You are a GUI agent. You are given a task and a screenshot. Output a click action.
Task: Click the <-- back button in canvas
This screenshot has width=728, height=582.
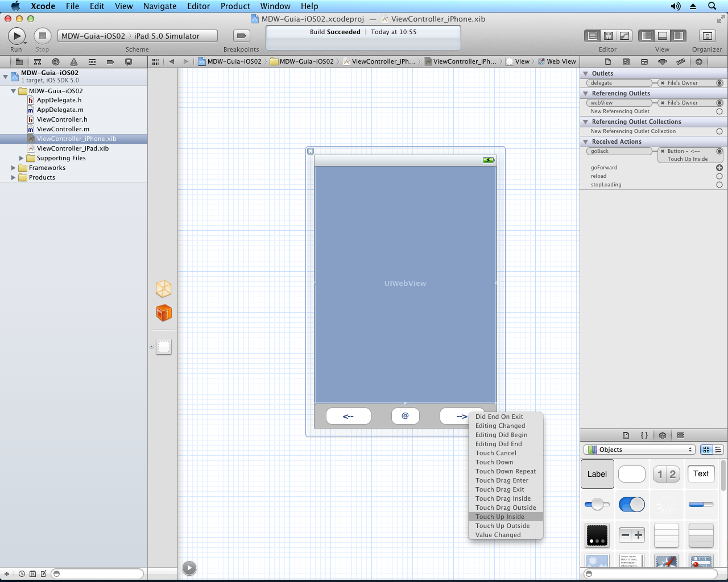tap(349, 416)
